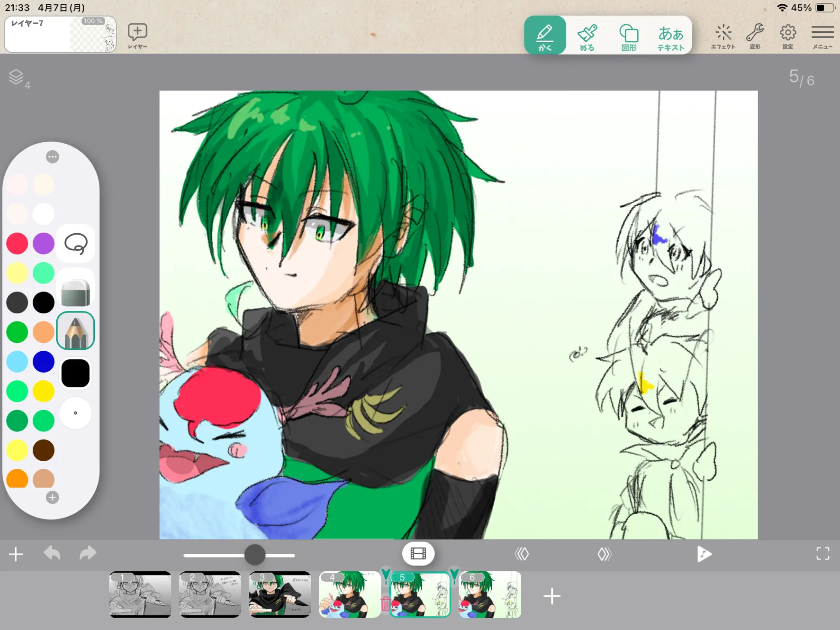Image resolution: width=840 pixels, height=630 pixels.
Task: Pick the white color swatch
Action: pos(44,214)
